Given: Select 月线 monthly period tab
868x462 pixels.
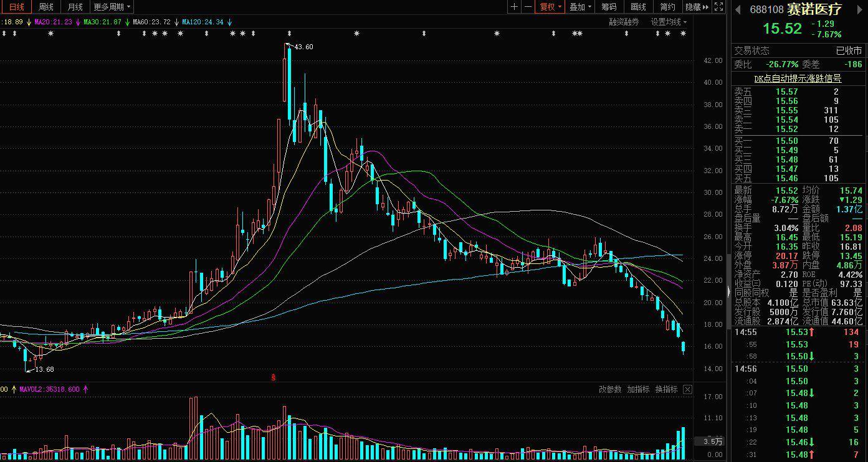Looking at the screenshot, I should [75, 7].
